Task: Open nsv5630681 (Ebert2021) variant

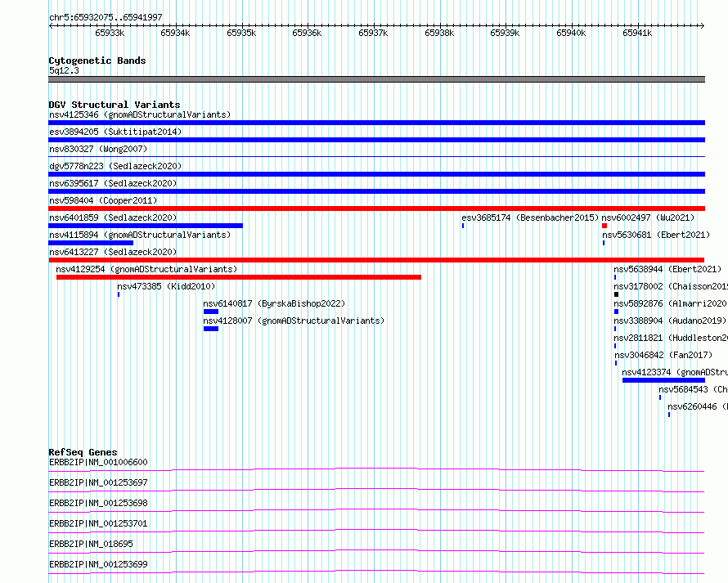Action: click(x=655, y=235)
